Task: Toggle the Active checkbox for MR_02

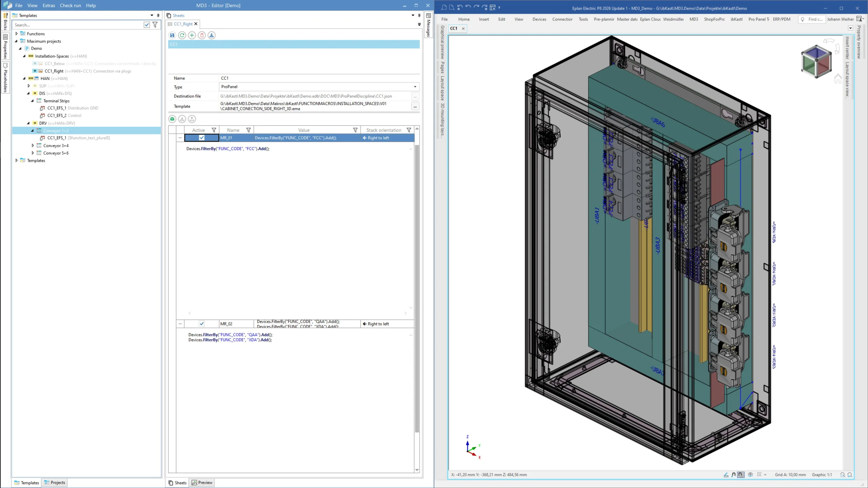Action: coord(202,324)
